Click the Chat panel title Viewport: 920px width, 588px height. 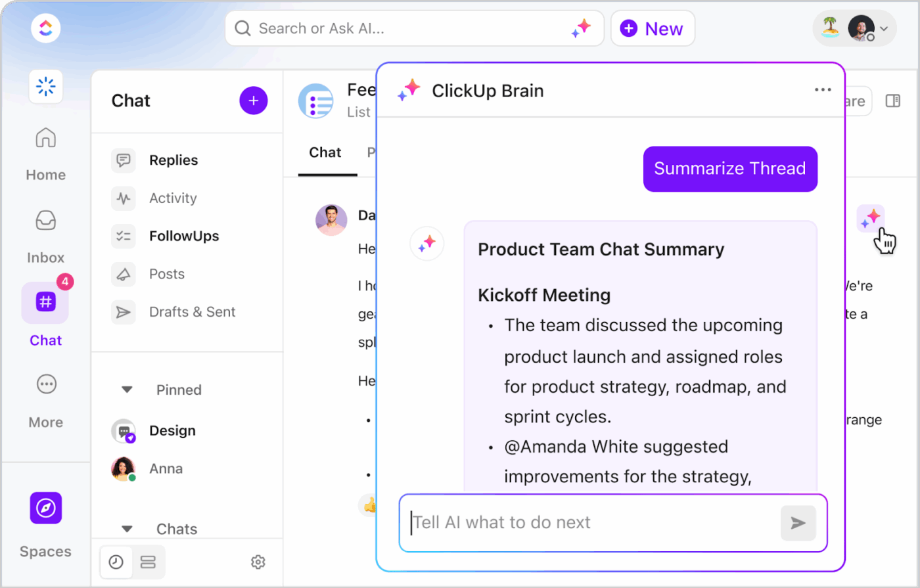coord(131,101)
